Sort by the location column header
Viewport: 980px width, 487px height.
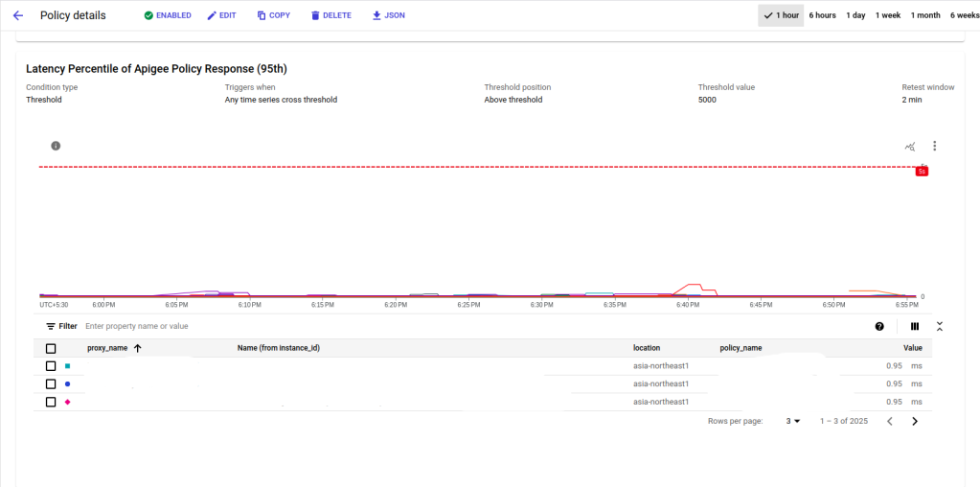tap(647, 348)
